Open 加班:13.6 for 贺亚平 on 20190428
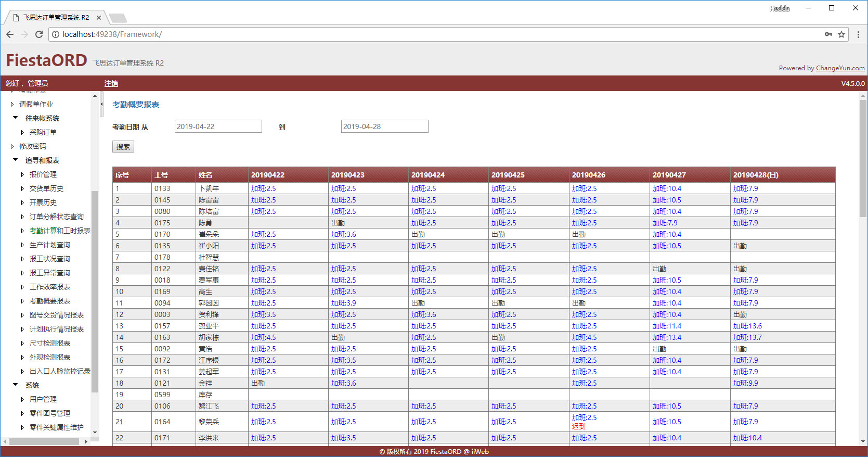The image size is (868, 457). [x=747, y=326]
